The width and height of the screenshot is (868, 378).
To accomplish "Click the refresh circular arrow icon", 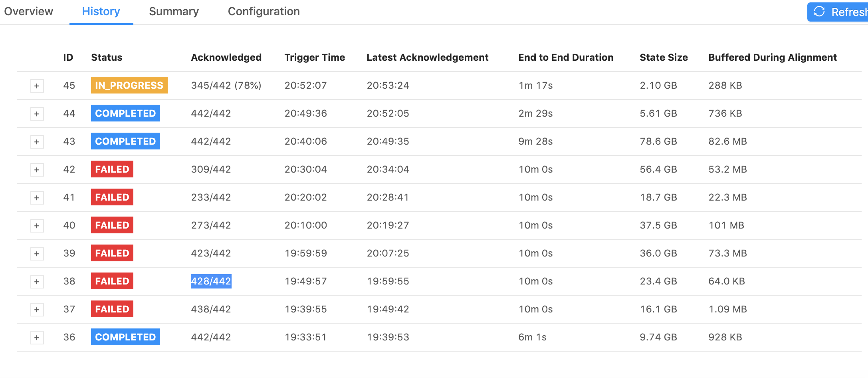I will pos(819,12).
